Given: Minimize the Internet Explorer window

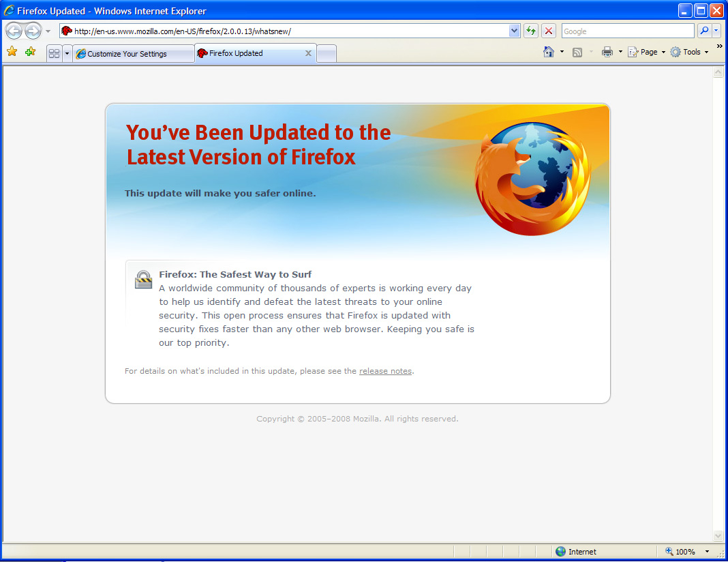Looking at the screenshot, I should [685, 11].
